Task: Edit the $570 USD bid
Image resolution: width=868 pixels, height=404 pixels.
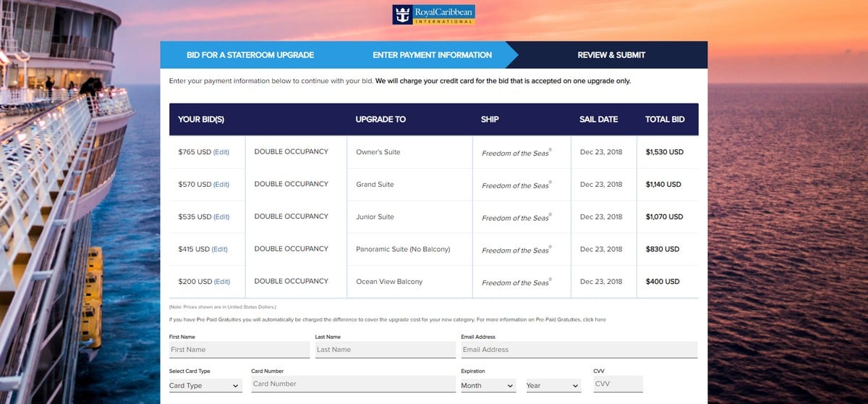Action: (221, 185)
